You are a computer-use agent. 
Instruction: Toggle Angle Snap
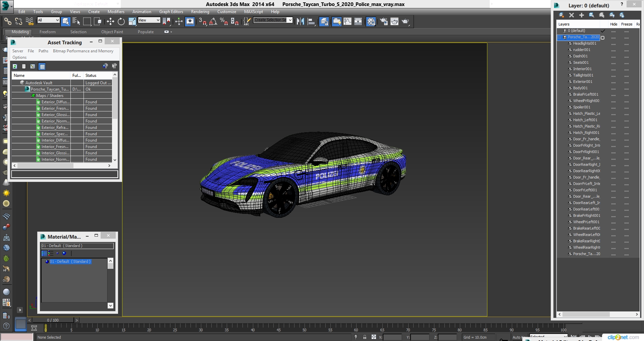(x=213, y=21)
